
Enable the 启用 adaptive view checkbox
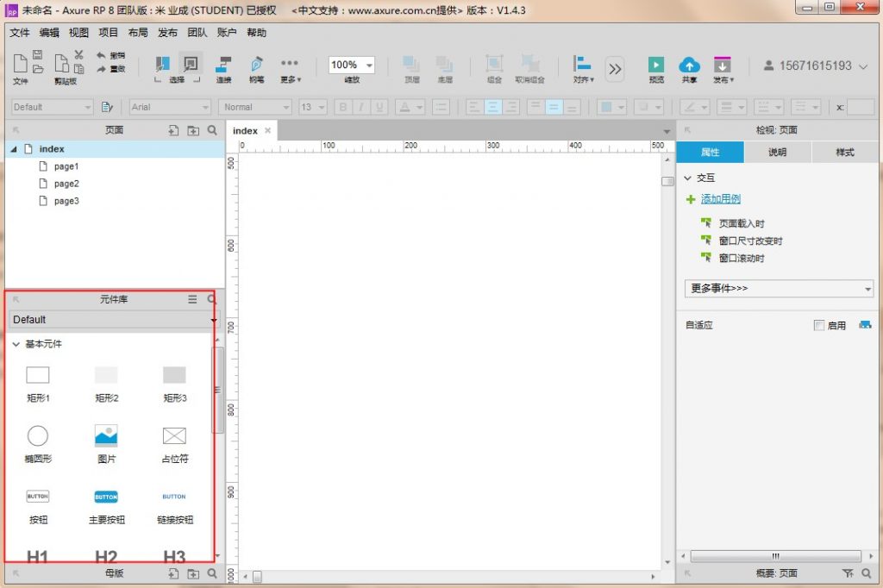click(x=819, y=326)
